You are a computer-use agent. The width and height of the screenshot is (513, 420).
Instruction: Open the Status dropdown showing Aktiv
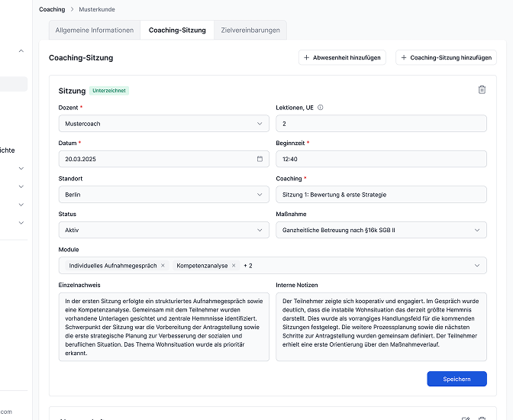(163, 230)
